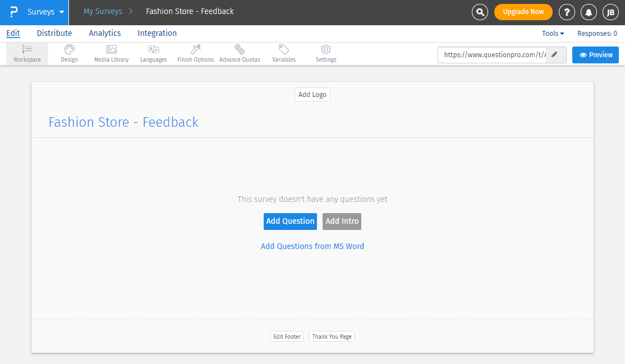Switch to the Analytics tab
Image resolution: width=625 pixels, height=364 pixels.
tap(104, 33)
